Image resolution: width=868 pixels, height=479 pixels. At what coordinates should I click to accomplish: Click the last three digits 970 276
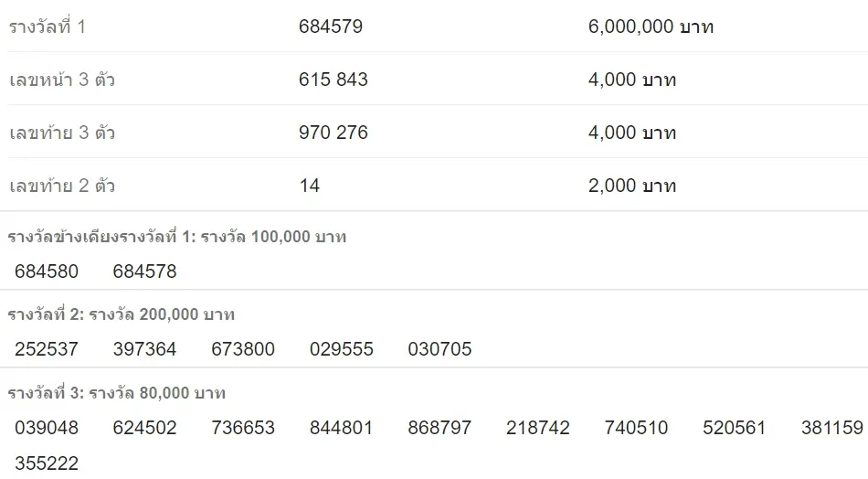[x=333, y=133]
